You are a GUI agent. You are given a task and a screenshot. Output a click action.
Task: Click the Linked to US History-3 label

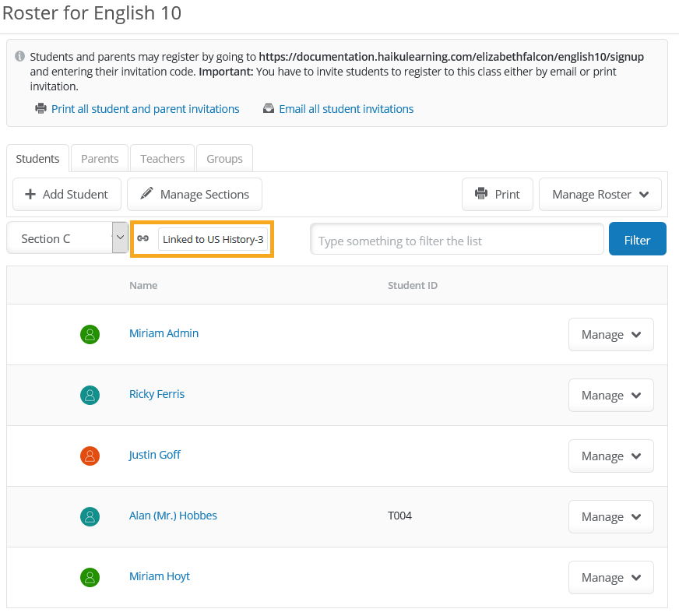click(x=213, y=239)
